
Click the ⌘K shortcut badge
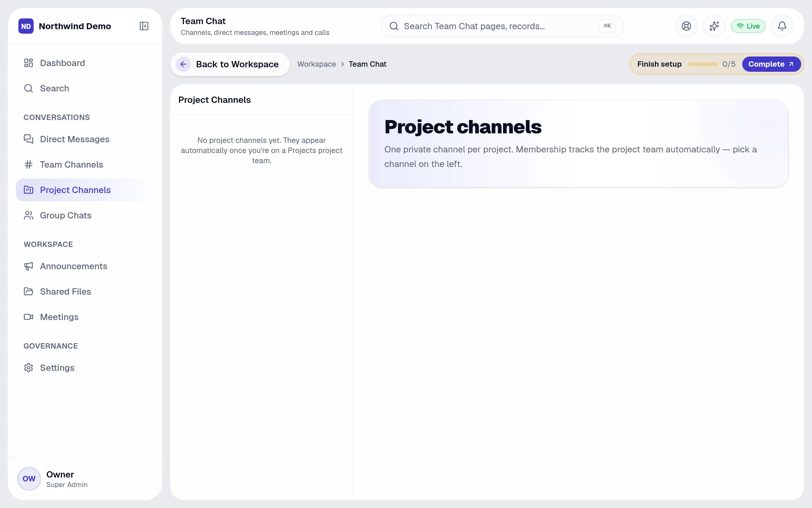click(x=607, y=26)
